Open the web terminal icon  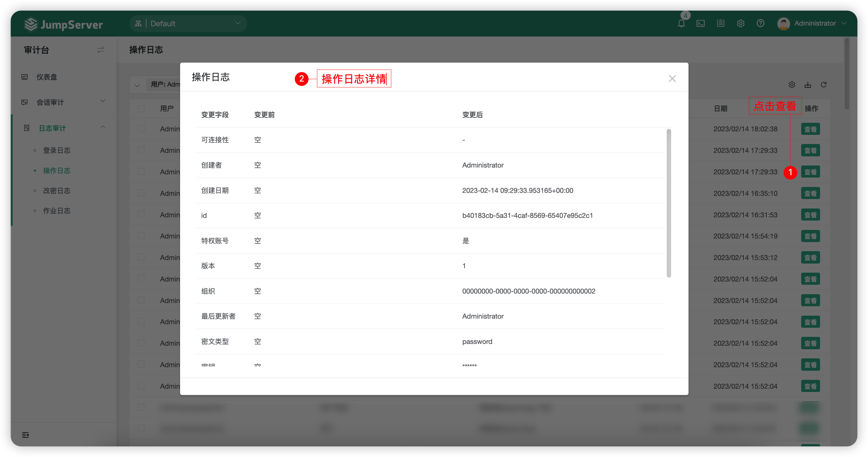tap(701, 23)
